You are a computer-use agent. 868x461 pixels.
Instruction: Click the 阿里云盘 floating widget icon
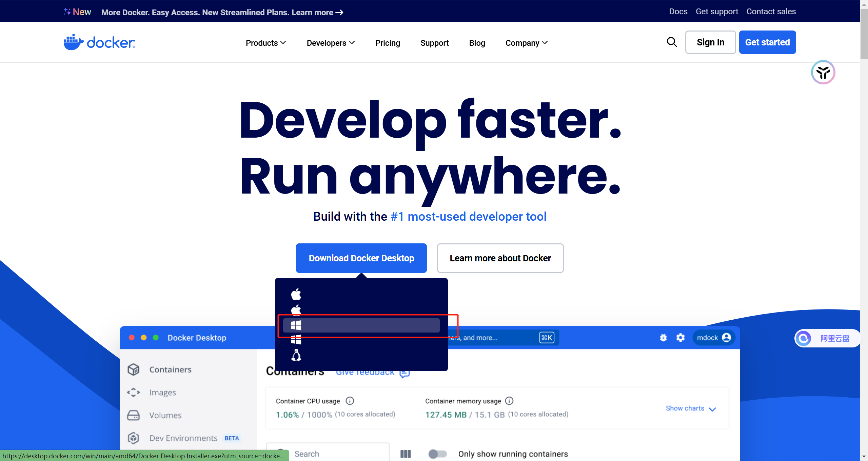803,338
